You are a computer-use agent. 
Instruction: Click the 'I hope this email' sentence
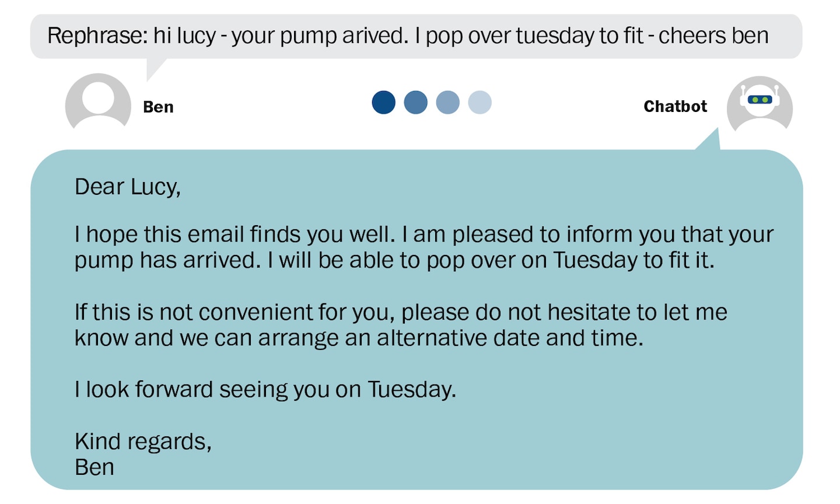[x=424, y=235]
